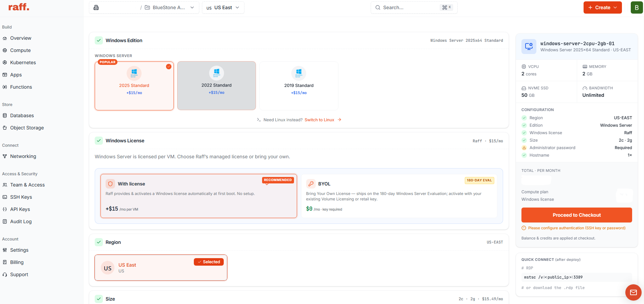This screenshot has height=304, width=644.
Task: Click the Apps sidebar icon
Action: [5, 75]
